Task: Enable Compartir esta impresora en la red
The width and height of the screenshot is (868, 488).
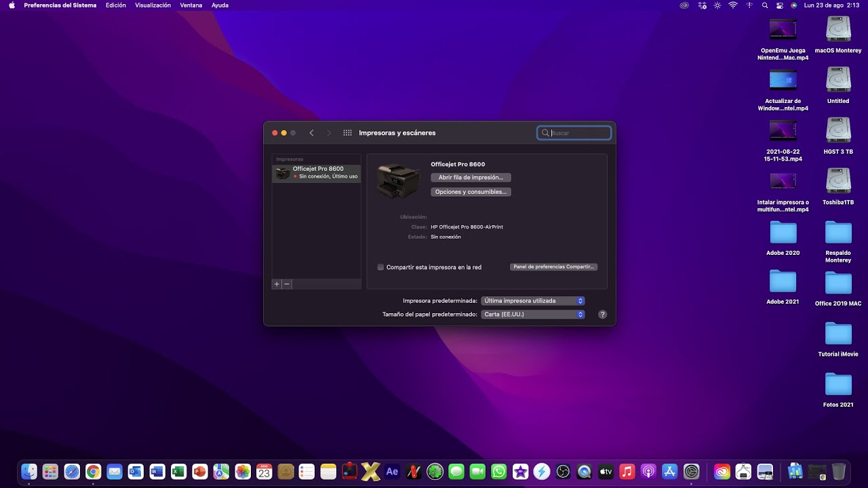Action: pos(380,267)
